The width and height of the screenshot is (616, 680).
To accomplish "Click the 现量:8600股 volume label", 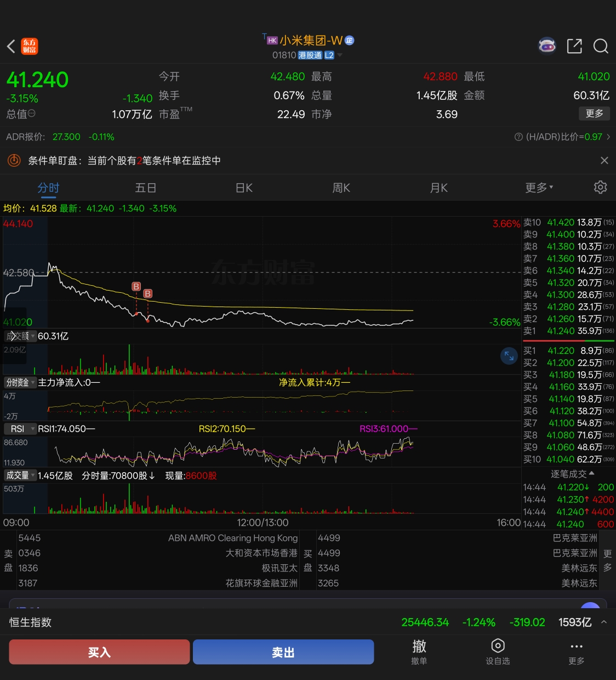I will point(191,475).
